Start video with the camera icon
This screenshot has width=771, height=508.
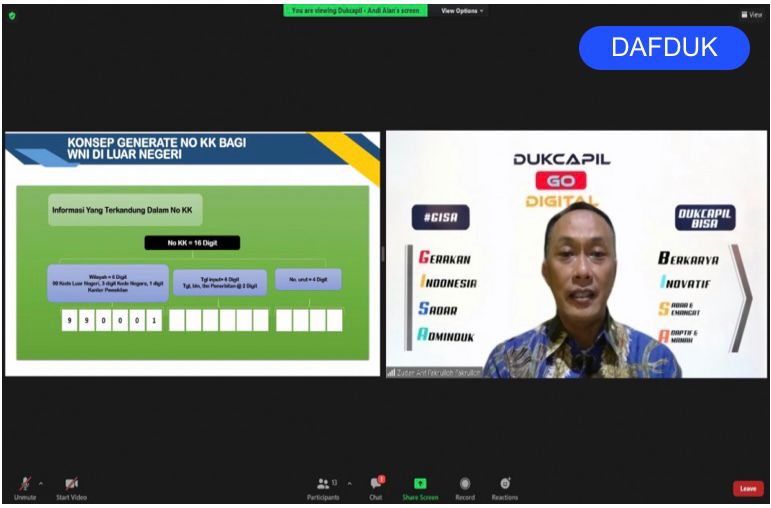pos(71,485)
